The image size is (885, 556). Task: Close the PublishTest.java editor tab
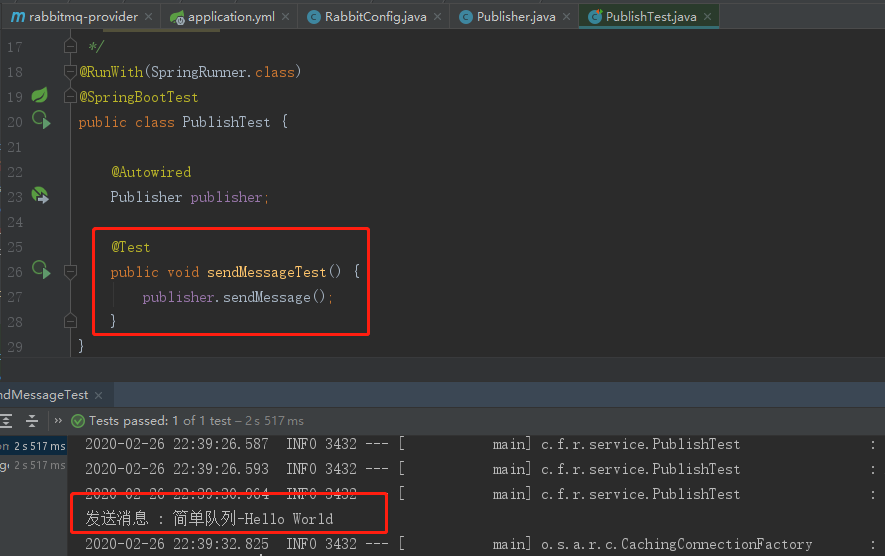pos(710,17)
